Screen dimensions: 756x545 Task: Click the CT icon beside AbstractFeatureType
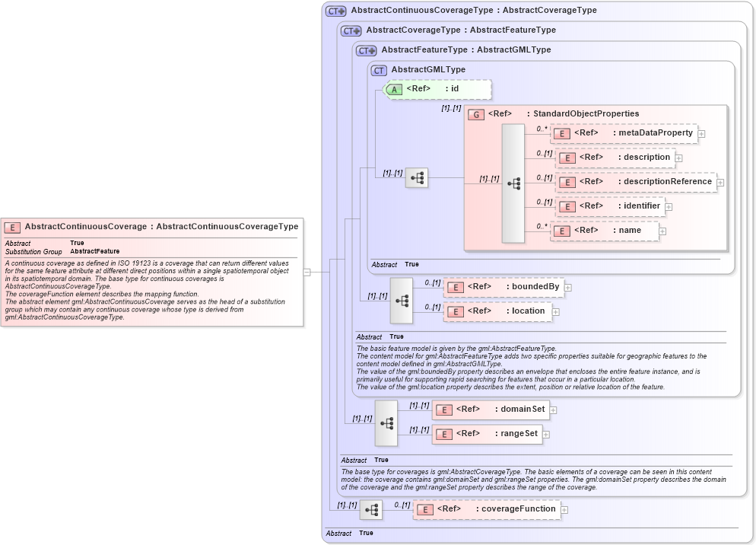click(x=367, y=51)
